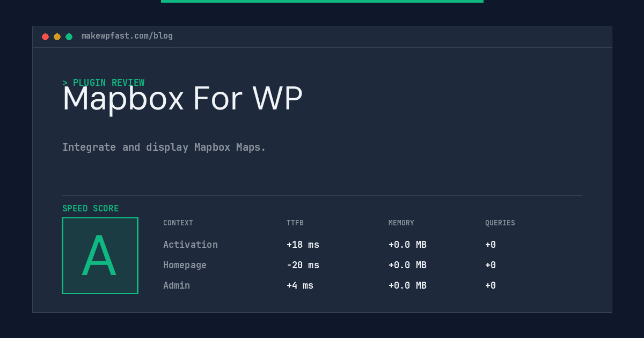The width and height of the screenshot is (644, 338).
Task: Click the green maximize dot
Action: [69, 36]
